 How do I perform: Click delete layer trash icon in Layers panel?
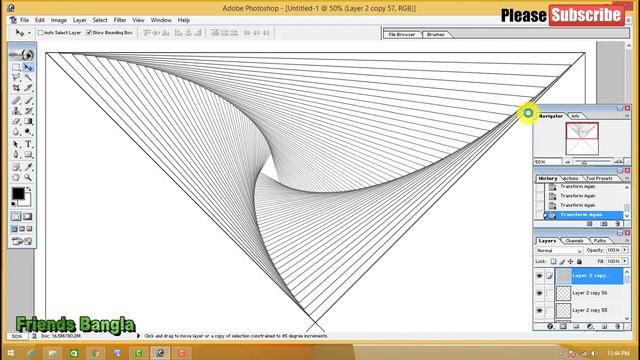(618, 327)
